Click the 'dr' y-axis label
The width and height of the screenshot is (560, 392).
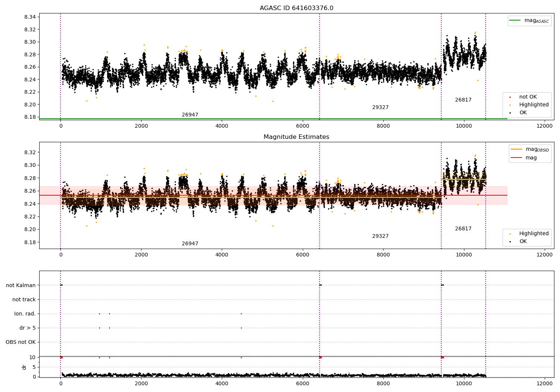pyautogui.click(x=24, y=367)
